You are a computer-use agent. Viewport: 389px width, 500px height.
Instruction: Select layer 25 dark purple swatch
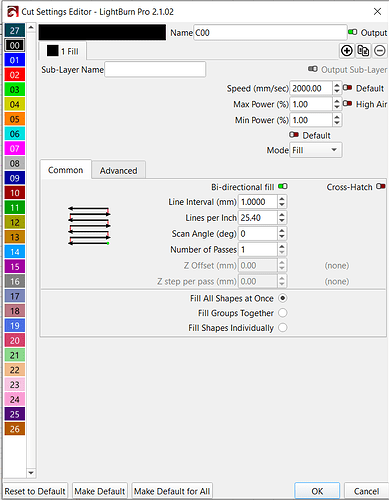pos(15,414)
